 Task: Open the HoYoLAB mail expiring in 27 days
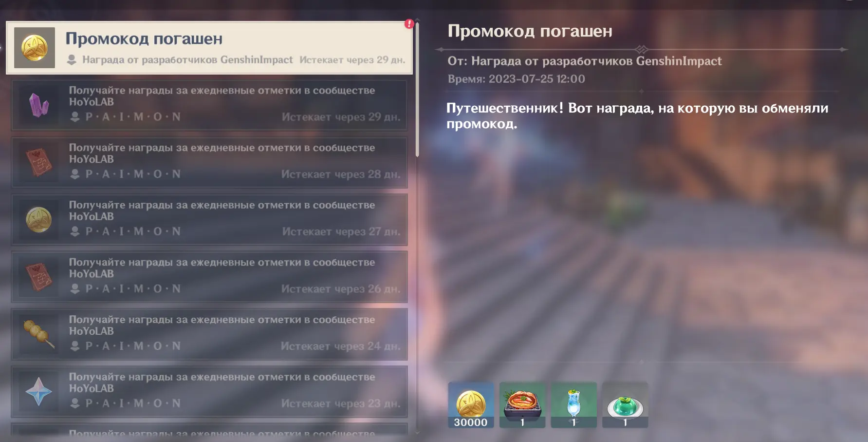(x=209, y=219)
